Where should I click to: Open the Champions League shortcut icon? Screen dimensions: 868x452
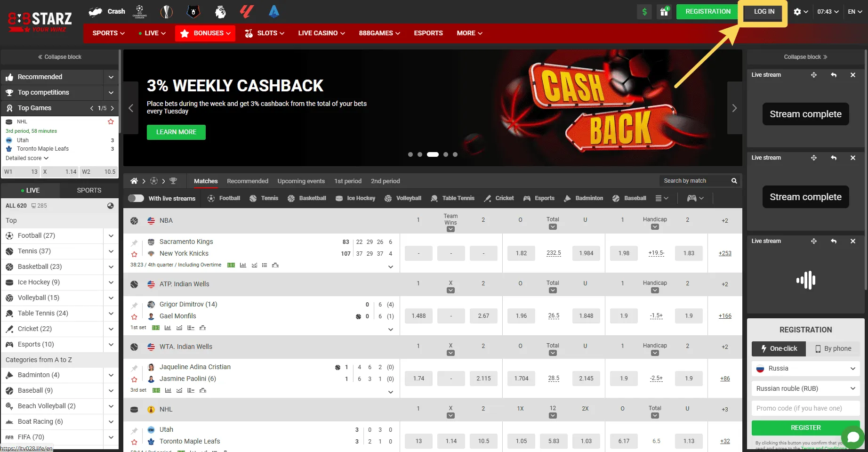tap(139, 12)
